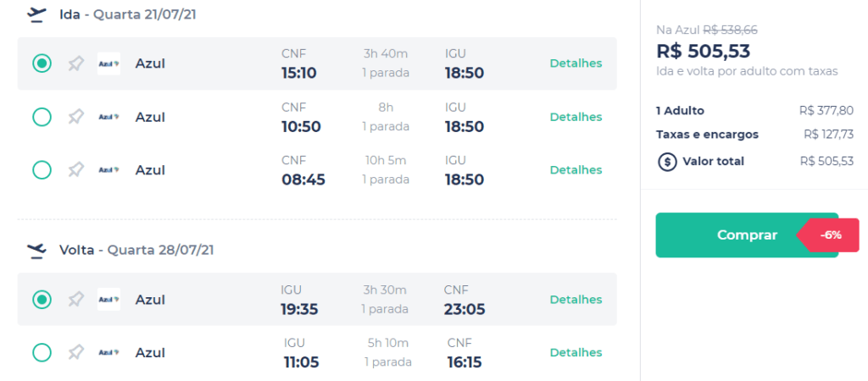Image resolution: width=868 pixels, height=381 pixels.
Task: Click the -6% discount badge
Action: pos(829,235)
